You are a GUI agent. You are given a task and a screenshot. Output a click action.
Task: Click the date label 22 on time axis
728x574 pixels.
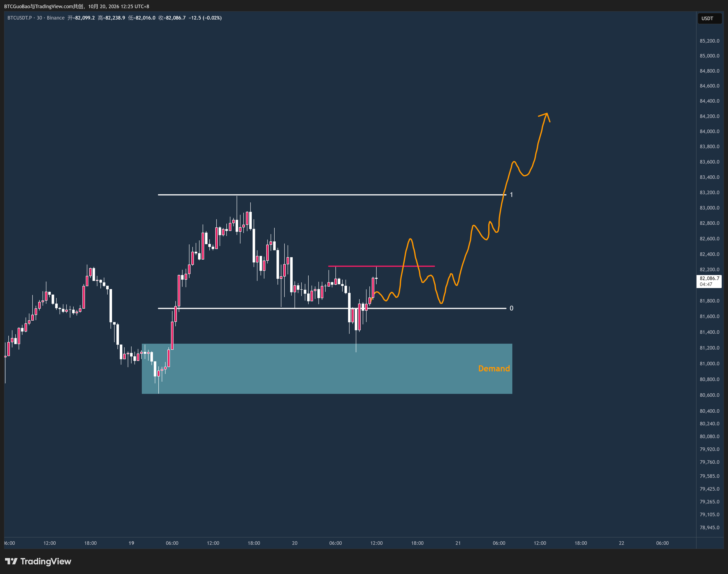coord(622,543)
